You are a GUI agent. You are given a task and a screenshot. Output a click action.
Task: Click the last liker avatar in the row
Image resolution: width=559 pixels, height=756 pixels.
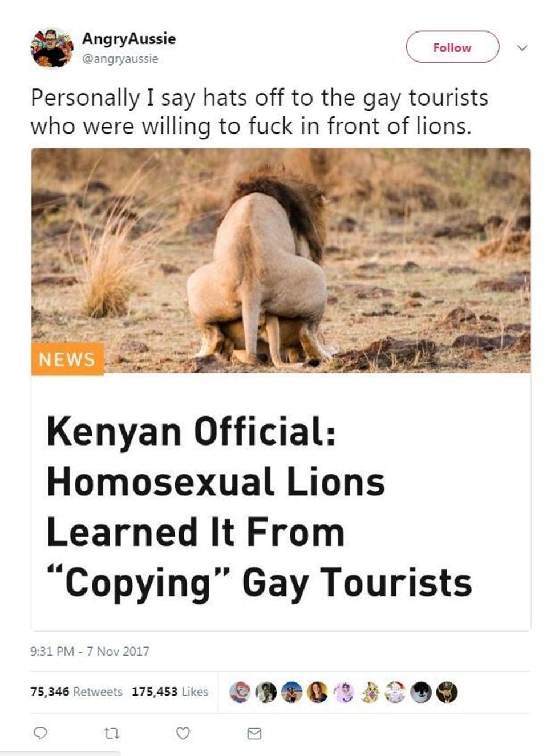447,692
